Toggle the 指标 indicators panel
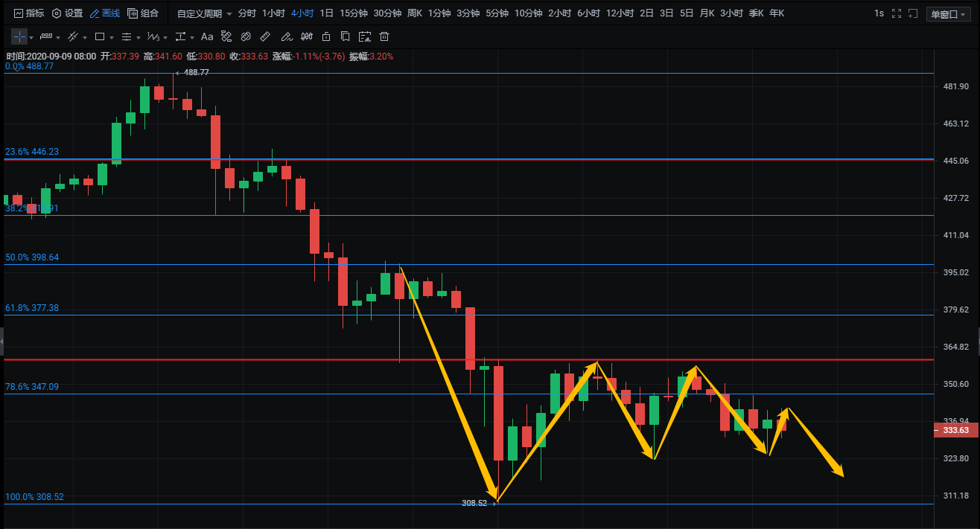The image size is (980, 529). (x=28, y=13)
